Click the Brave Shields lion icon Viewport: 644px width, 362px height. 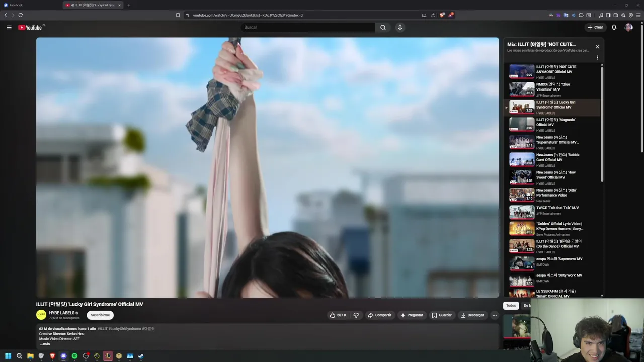442,15
